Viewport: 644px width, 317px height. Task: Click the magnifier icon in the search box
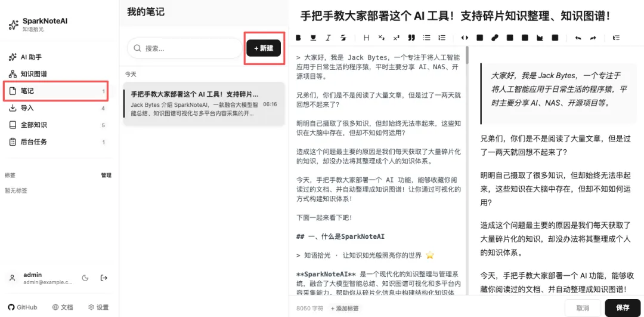[x=137, y=48]
